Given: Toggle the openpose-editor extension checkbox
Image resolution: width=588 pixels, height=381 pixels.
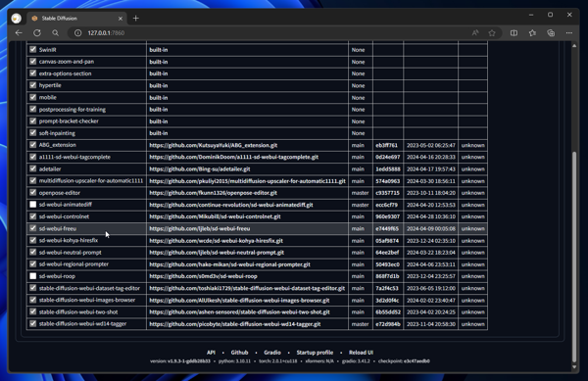Looking at the screenshot, I should tap(33, 192).
